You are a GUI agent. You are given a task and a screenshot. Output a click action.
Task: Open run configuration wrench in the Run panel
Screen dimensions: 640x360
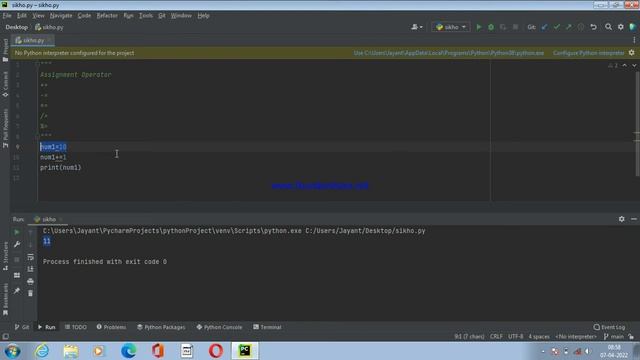[17, 244]
